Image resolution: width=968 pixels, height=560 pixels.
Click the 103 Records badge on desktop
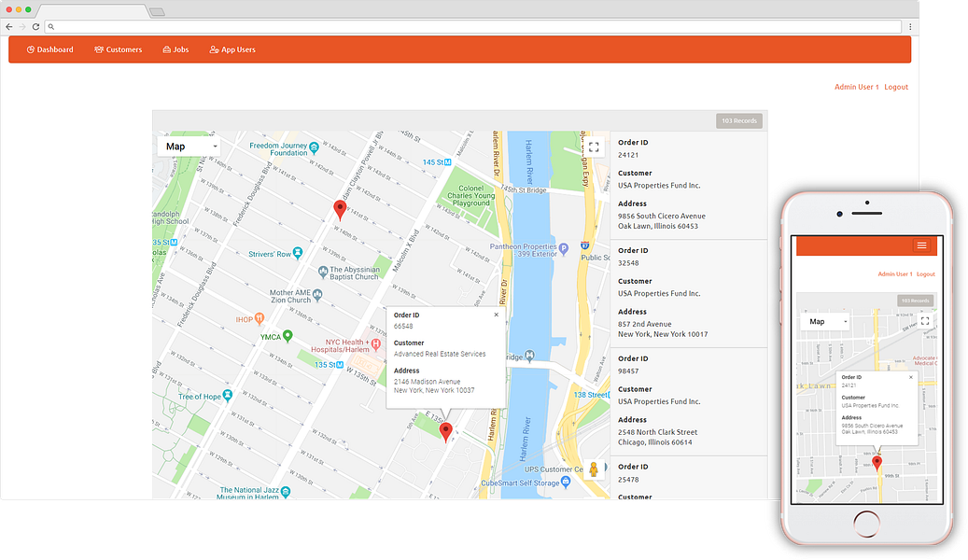pyautogui.click(x=739, y=121)
